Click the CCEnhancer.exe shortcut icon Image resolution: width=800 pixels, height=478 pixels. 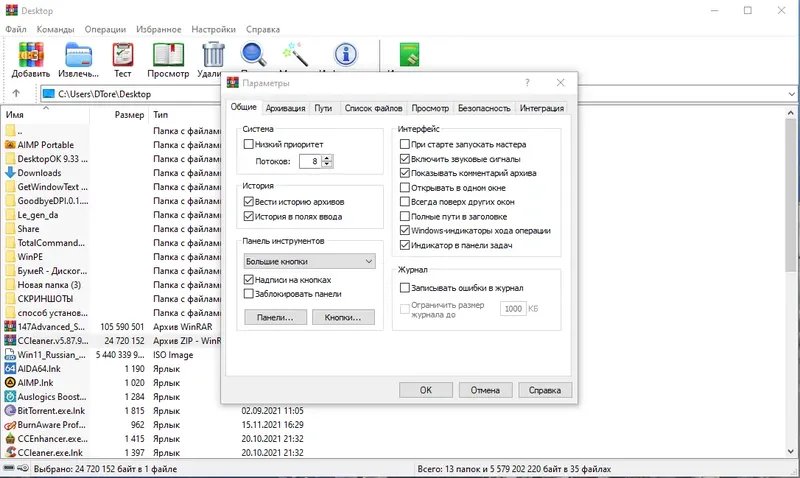[10, 439]
